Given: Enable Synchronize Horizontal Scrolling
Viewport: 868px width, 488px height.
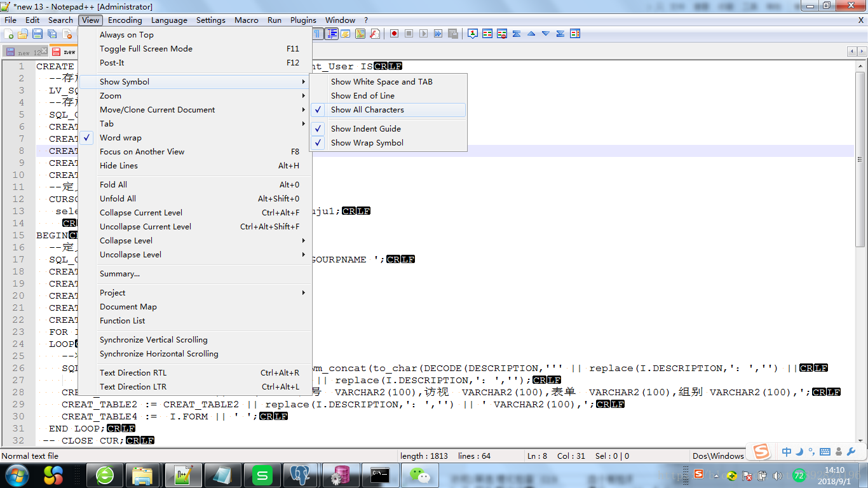Looking at the screenshot, I should point(196,353).
